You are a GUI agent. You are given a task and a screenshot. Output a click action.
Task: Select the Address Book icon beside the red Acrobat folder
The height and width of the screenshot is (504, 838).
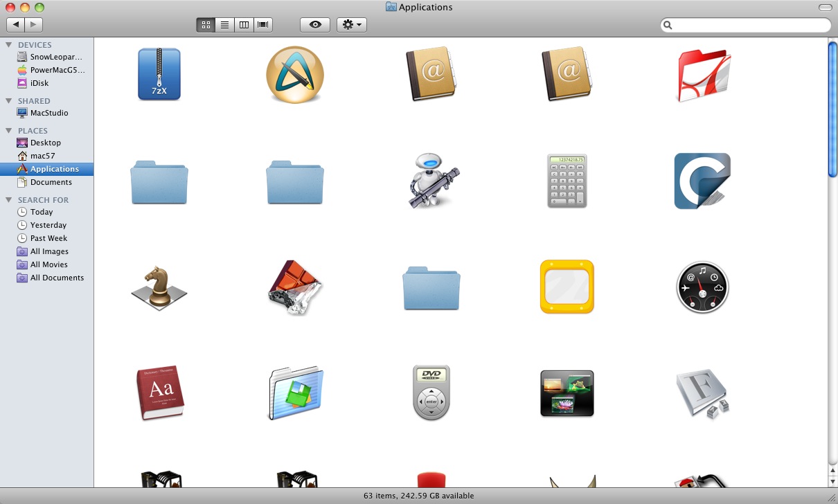point(567,74)
